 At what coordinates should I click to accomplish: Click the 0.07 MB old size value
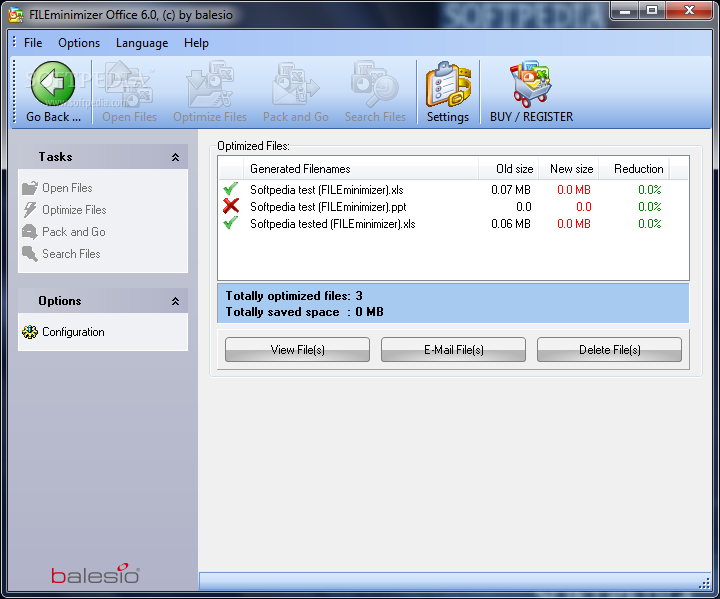tap(511, 189)
